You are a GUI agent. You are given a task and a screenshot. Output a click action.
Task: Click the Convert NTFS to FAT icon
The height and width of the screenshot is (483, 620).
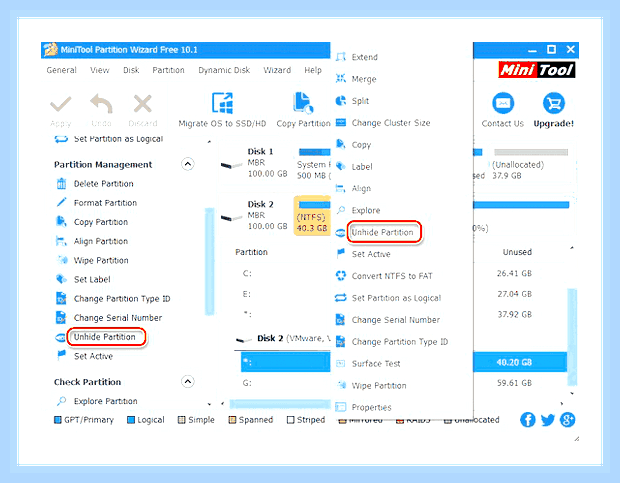pyautogui.click(x=341, y=276)
